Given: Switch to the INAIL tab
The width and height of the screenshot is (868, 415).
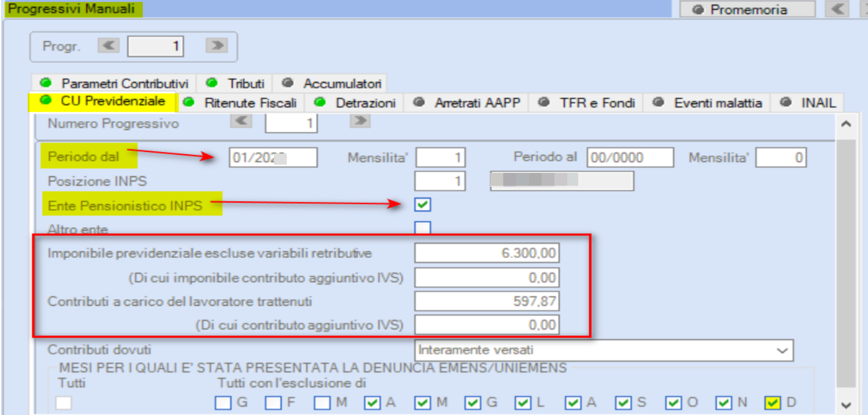Looking at the screenshot, I should (x=807, y=103).
